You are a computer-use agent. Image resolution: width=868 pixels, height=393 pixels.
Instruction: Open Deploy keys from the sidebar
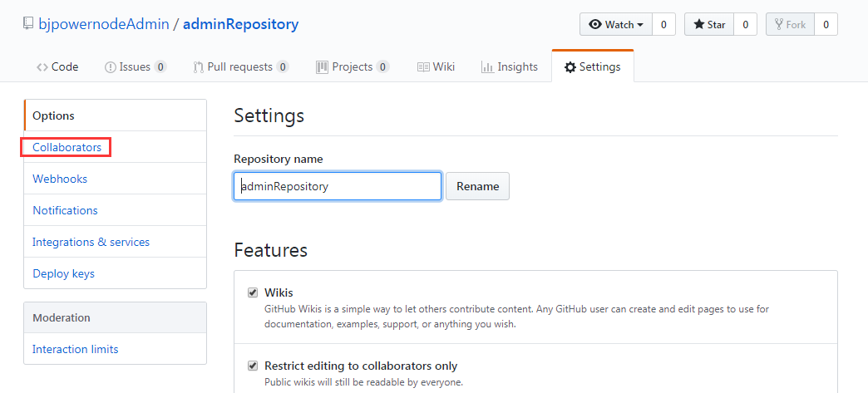[x=63, y=273]
